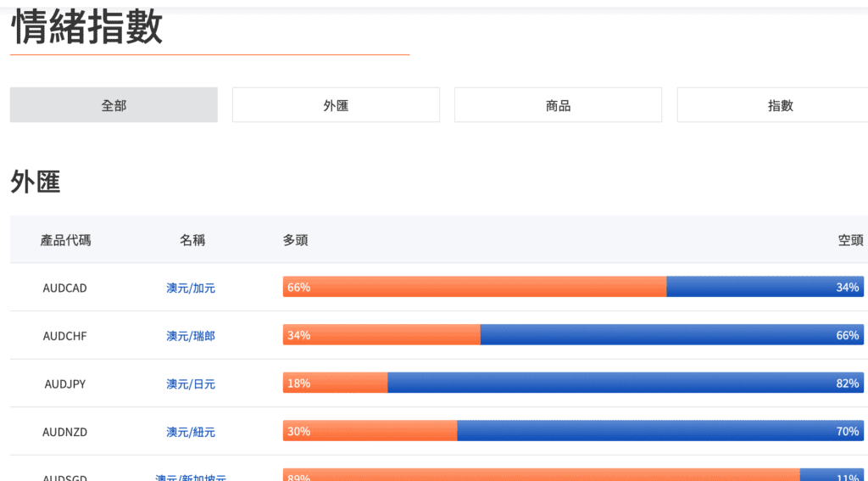The image size is (868, 481).
Task: Click the blue 66% bar for AUDCHF
Action: click(x=672, y=335)
